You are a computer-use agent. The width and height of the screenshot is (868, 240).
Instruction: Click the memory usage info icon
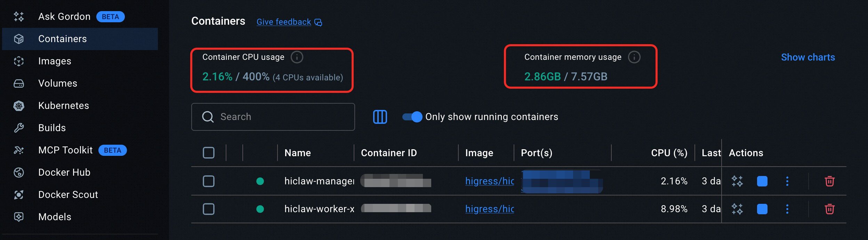tap(634, 57)
